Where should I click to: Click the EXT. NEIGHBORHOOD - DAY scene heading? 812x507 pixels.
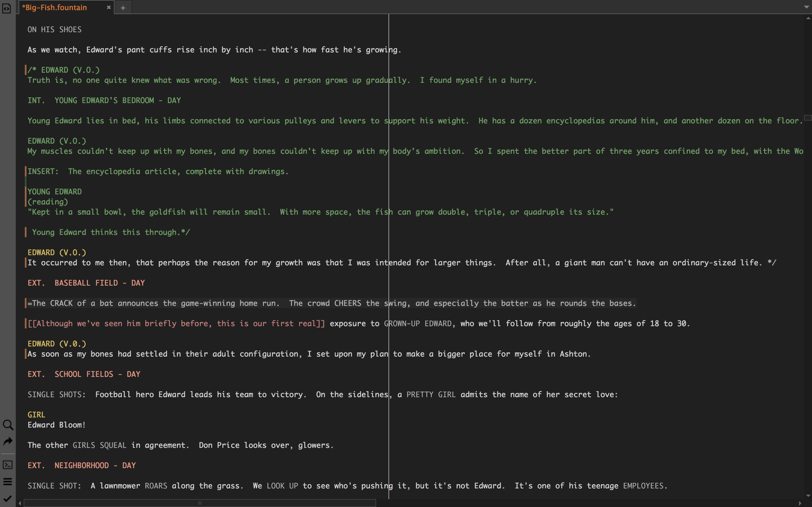[x=81, y=465]
